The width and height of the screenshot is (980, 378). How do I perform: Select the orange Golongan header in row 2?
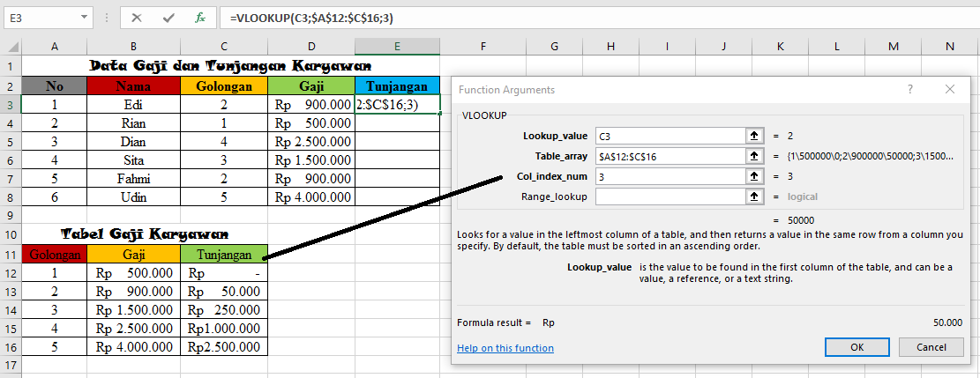(224, 85)
